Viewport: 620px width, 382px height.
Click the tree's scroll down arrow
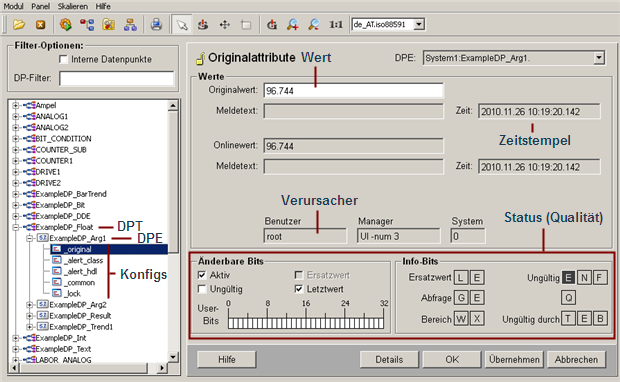tap(173, 357)
